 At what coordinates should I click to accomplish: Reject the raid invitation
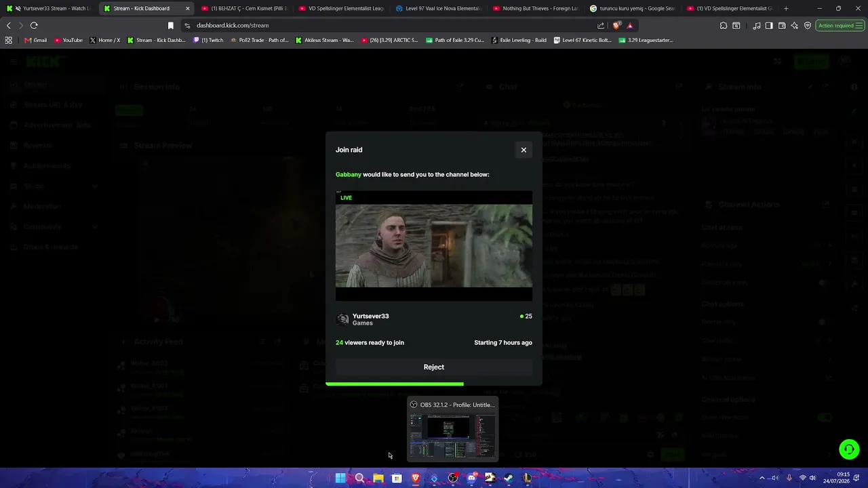[x=434, y=367]
